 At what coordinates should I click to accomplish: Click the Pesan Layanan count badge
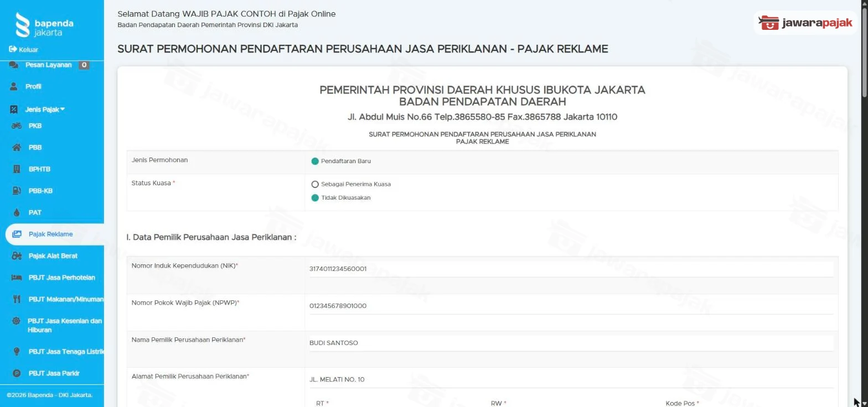84,65
